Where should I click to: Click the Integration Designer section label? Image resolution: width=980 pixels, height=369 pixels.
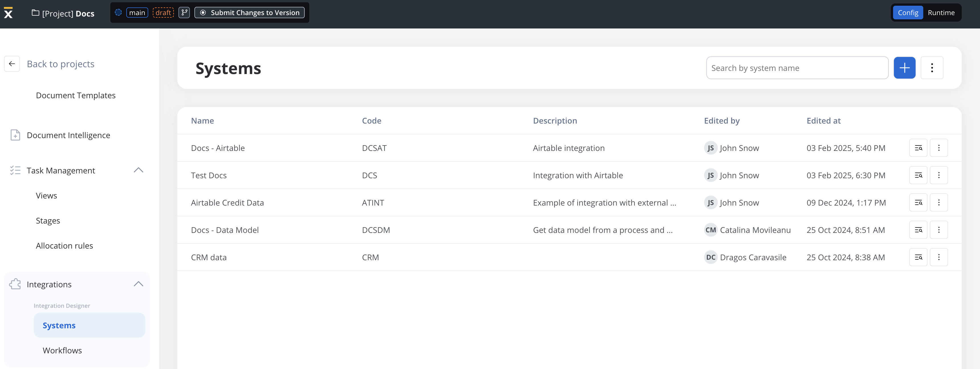(x=62, y=306)
